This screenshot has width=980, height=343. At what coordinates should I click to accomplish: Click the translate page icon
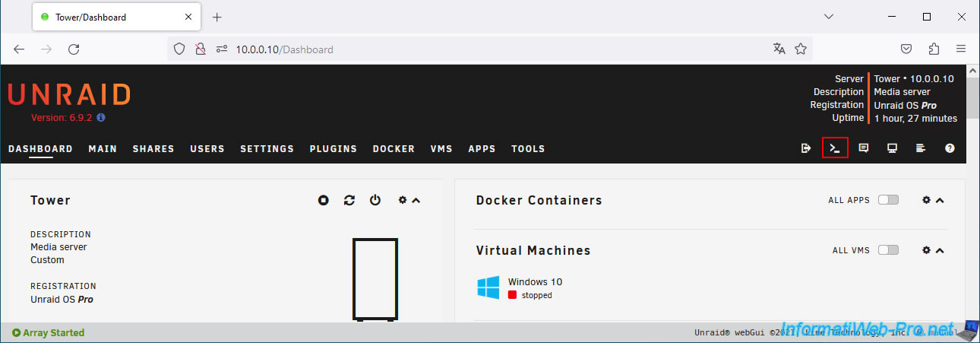point(779,49)
